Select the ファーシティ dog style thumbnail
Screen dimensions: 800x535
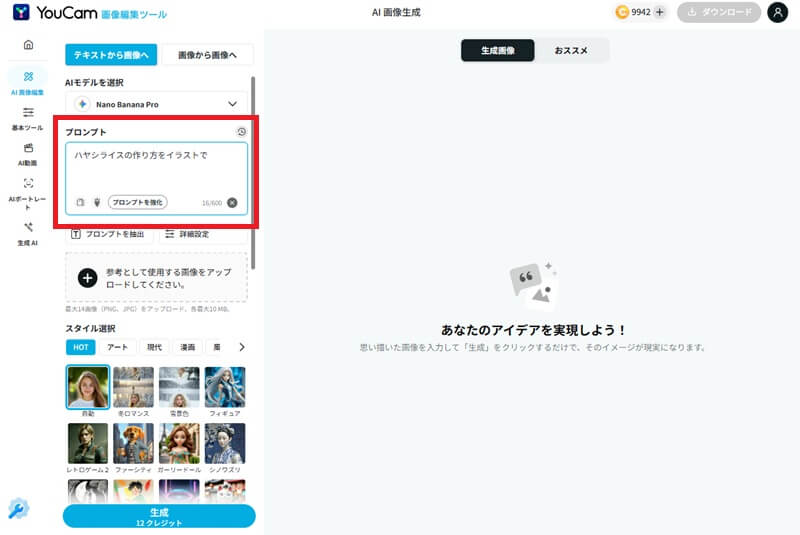(133, 443)
